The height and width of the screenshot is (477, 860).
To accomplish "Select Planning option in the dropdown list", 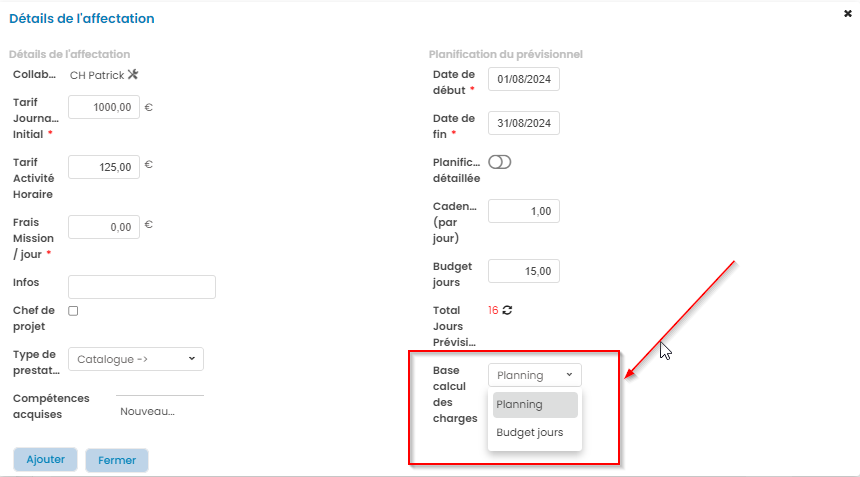I will click(535, 404).
